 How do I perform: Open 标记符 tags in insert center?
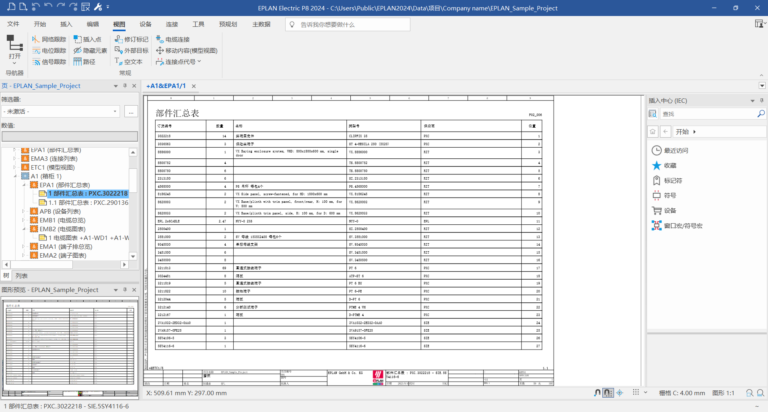tap(667, 181)
